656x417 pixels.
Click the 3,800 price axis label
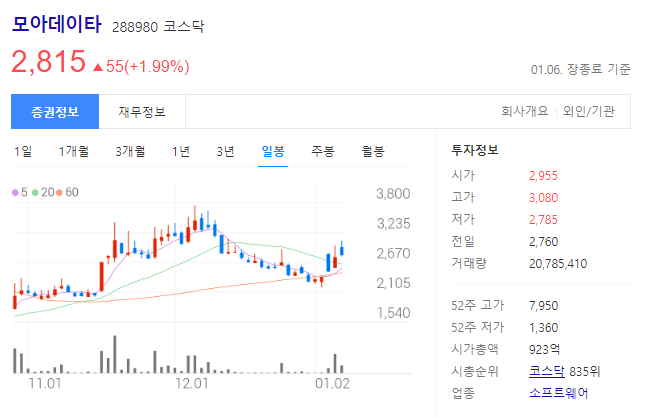tap(393, 194)
